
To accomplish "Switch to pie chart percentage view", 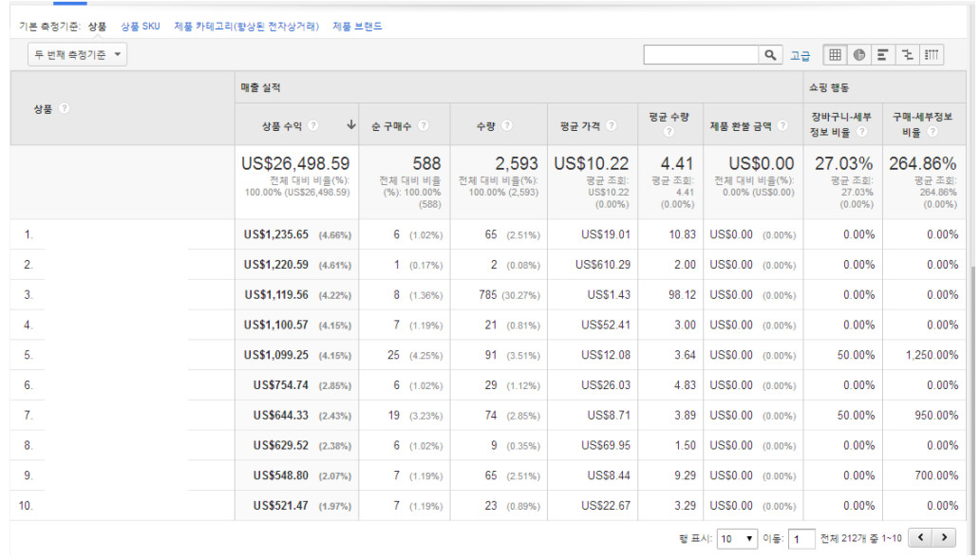I will click(x=859, y=55).
